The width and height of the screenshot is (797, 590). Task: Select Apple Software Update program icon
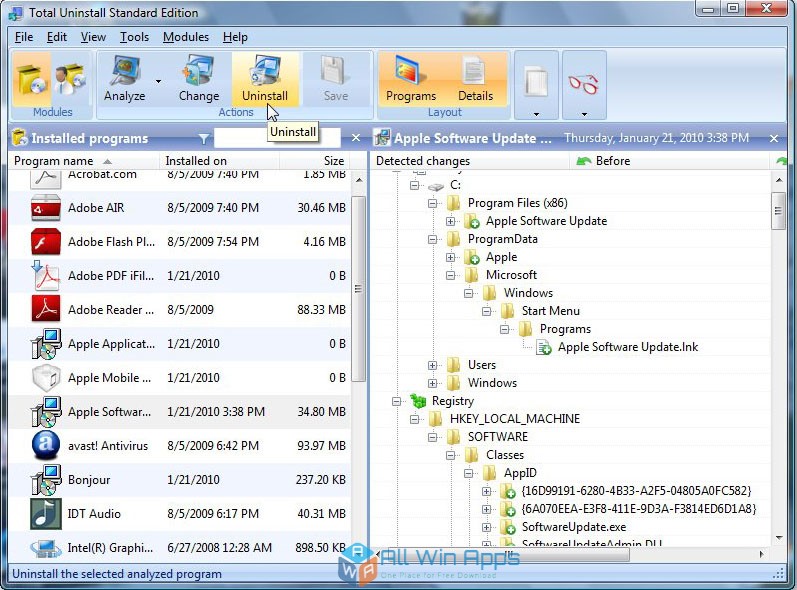pos(46,412)
